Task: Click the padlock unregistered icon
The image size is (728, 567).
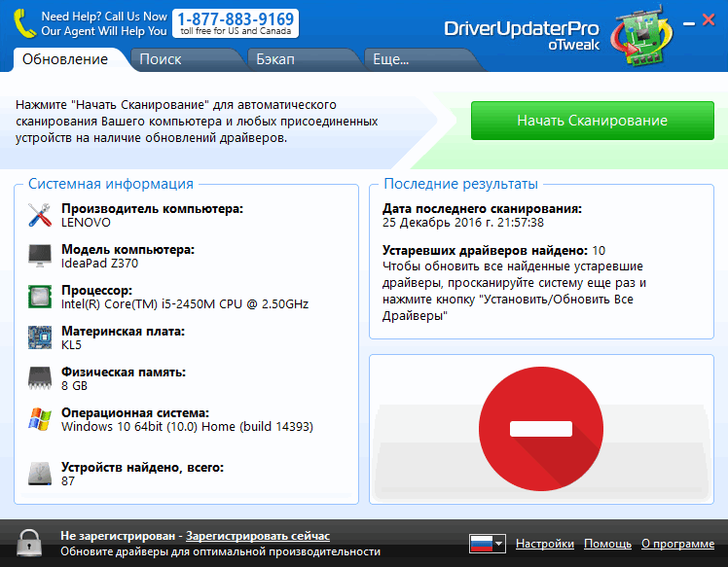Action: tap(29, 543)
